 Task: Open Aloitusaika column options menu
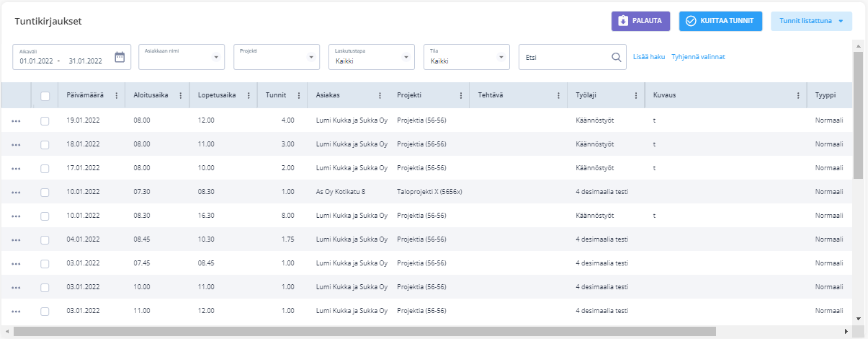tap(180, 96)
